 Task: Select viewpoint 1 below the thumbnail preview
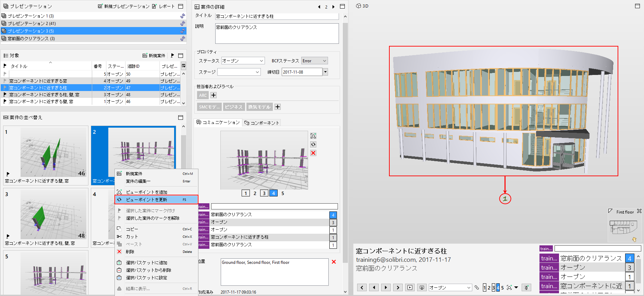(245, 193)
